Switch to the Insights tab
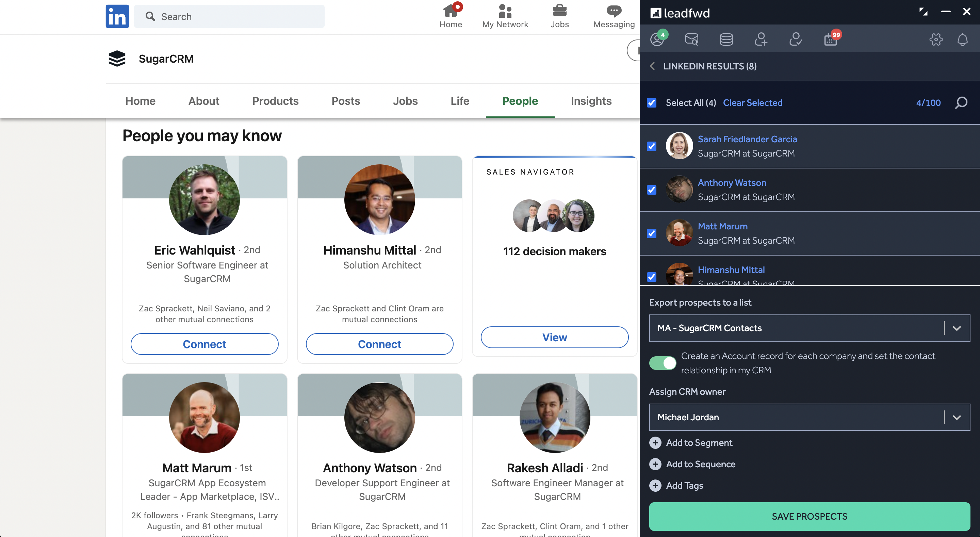This screenshot has width=980, height=537. 591,101
